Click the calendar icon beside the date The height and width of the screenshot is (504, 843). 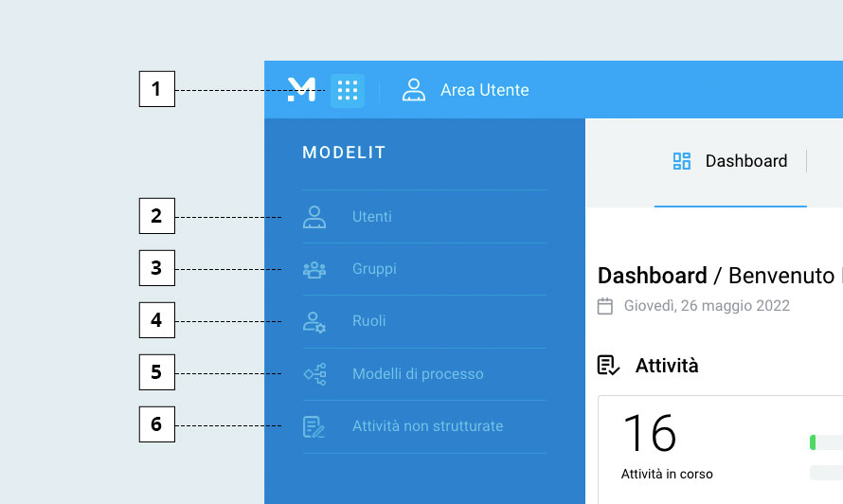(605, 306)
